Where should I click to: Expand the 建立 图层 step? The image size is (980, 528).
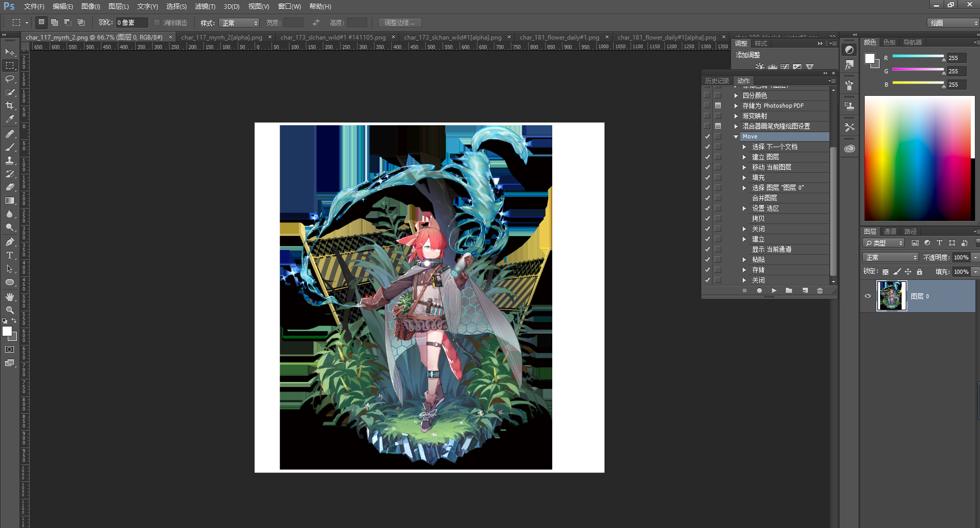744,157
